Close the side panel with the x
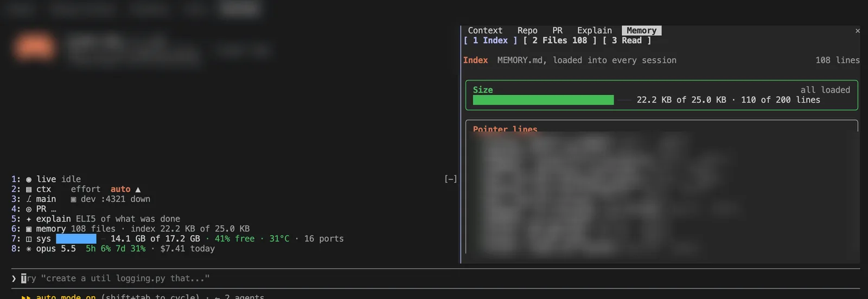Screen dimensions: 868x299 (858, 31)
